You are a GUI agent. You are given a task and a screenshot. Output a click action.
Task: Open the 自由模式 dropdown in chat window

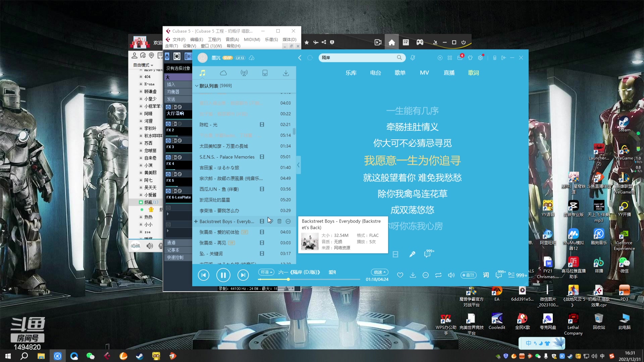(x=143, y=65)
